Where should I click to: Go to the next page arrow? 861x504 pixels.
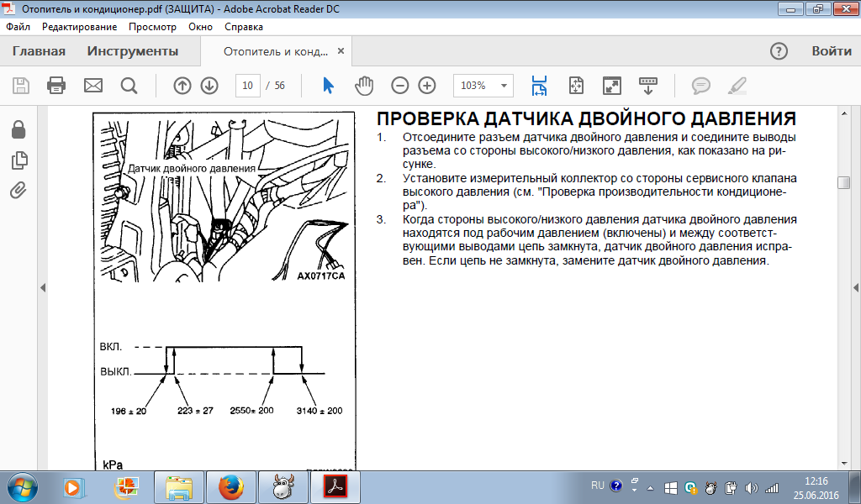pos(209,86)
